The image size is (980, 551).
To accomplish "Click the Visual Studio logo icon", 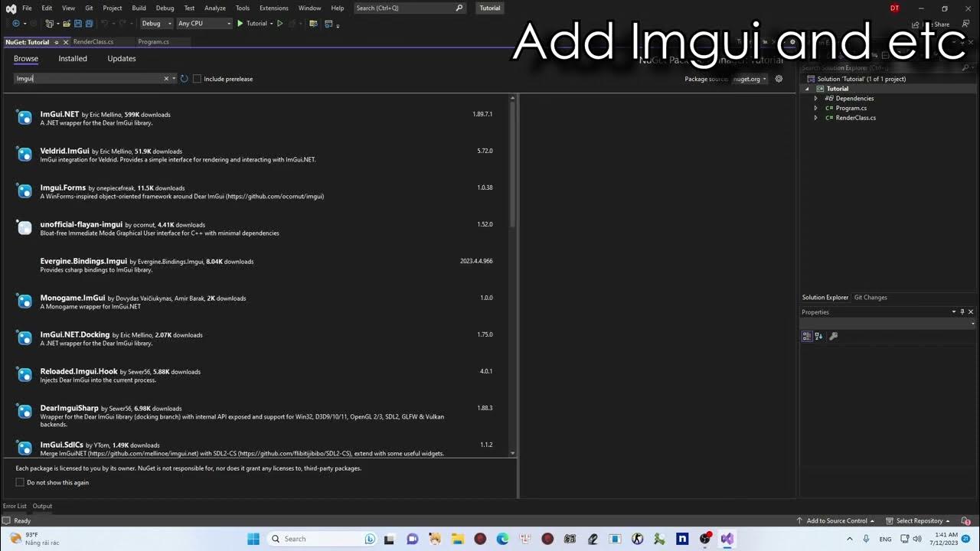I will pyautogui.click(x=11, y=8).
